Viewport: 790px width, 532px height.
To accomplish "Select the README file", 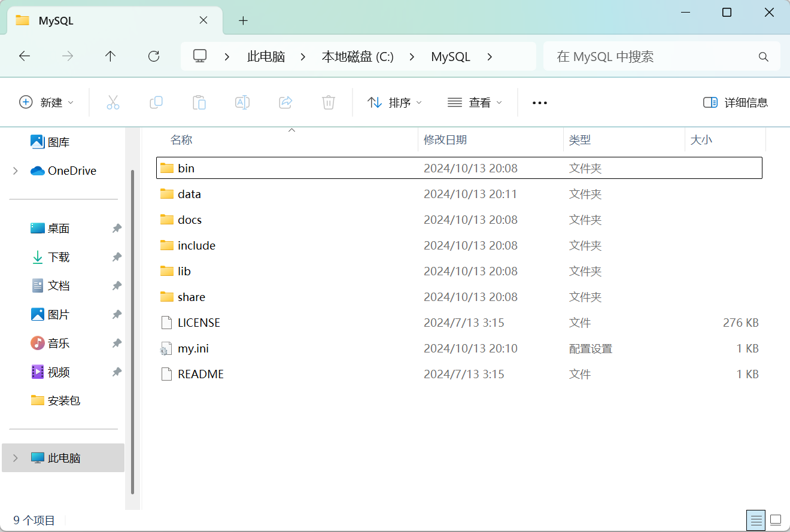I will 459,374.
